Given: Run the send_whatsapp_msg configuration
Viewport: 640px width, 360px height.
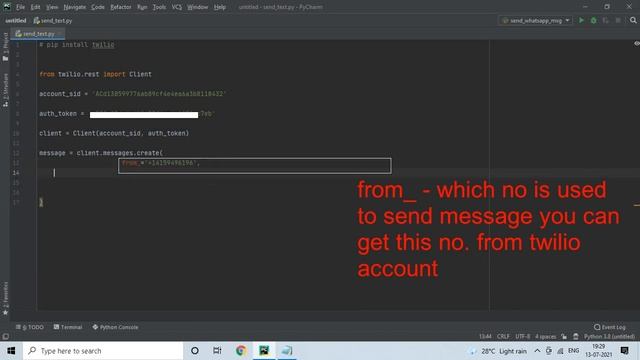Looking at the screenshot, I should click(581, 20).
